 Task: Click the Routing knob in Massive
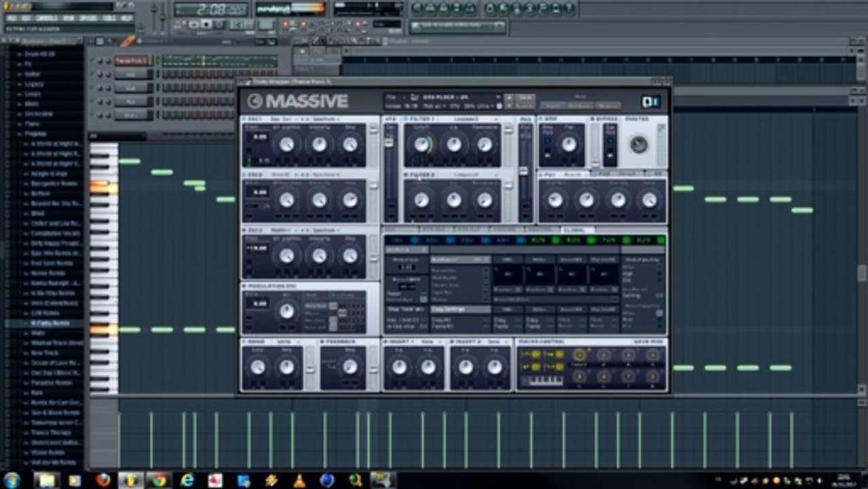(x=639, y=144)
